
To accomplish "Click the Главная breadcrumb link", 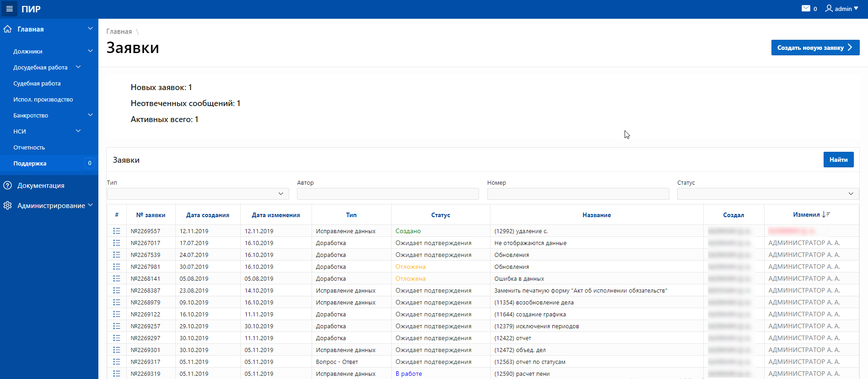I will pyautogui.click(x=119, y=32).
